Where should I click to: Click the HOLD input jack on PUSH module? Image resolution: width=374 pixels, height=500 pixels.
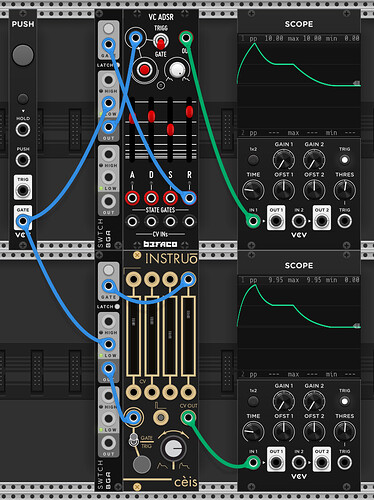point(23,129)
